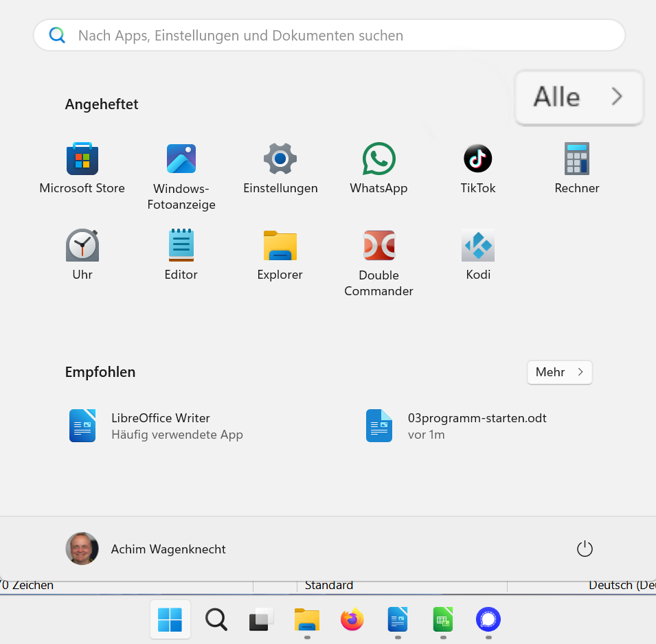Switch to LibreOffice Calc in taskbar
This screenshot has width=656, height=644.
point(443,619)
